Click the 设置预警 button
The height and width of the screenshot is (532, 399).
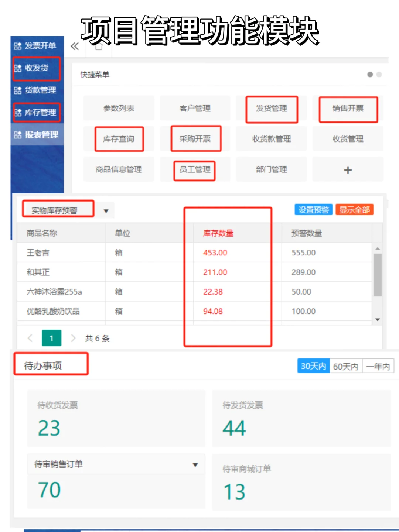pyautogui.click(x=313, y=209)
